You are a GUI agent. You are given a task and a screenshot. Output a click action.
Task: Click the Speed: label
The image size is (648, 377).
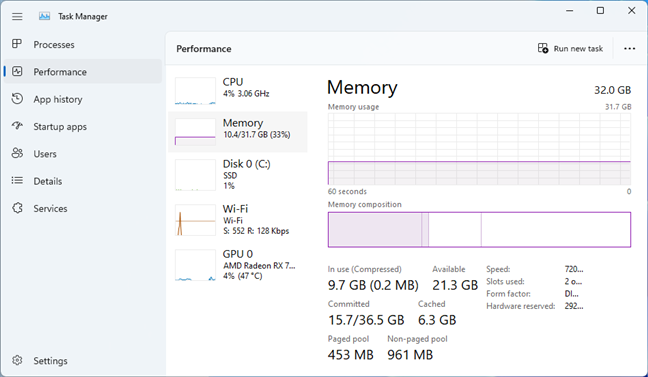pos(498,269)
